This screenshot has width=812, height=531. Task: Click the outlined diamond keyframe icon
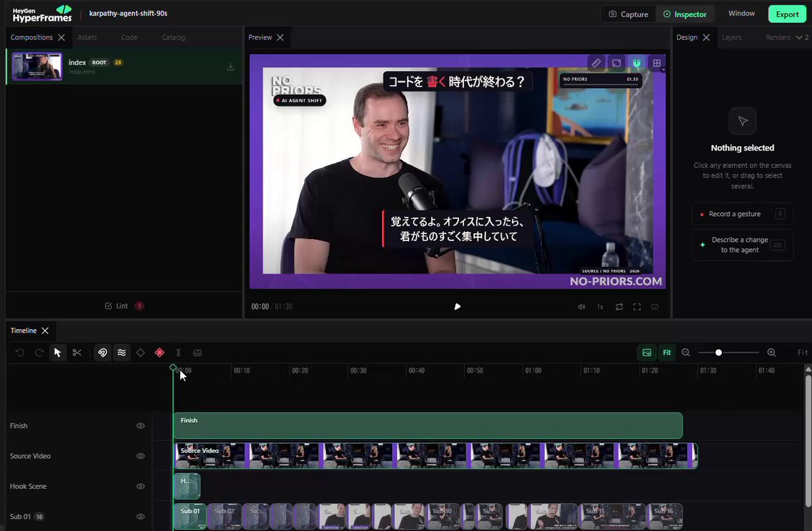140,353
